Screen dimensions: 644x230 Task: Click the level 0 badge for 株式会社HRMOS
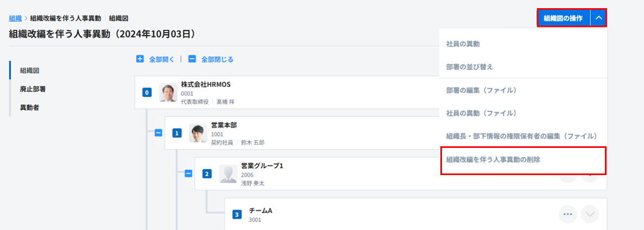point(147,92)
